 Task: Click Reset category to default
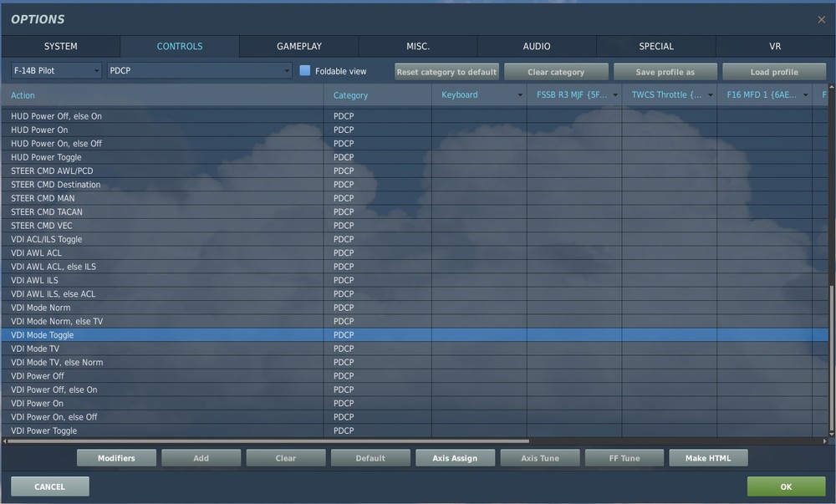coord(446,72)
